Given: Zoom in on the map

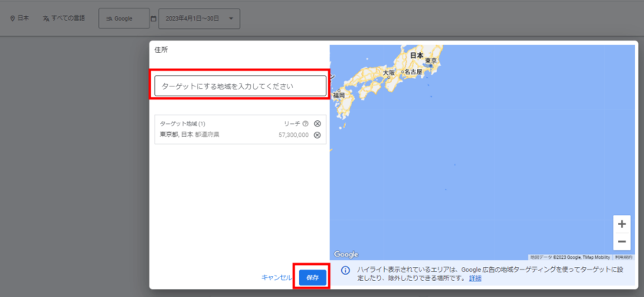Looking at the screenshot, I should (622, 224).
